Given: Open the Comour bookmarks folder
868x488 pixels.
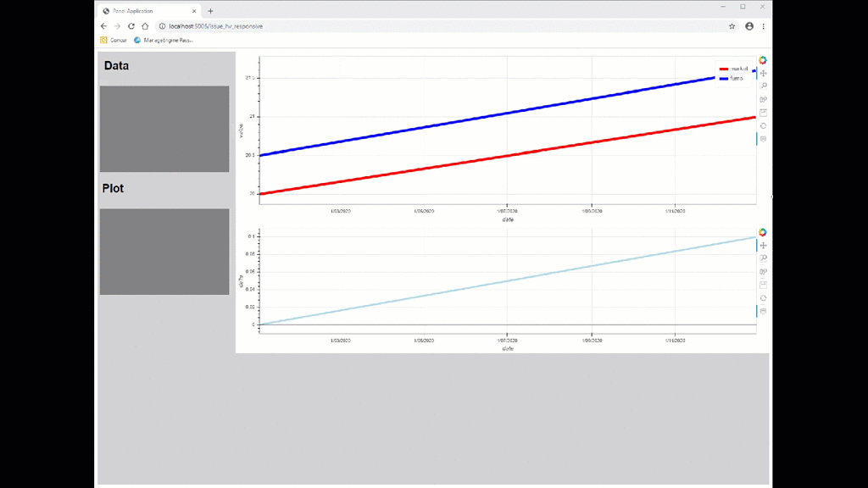Looking at the screenshot, I should tap(114, 38).
